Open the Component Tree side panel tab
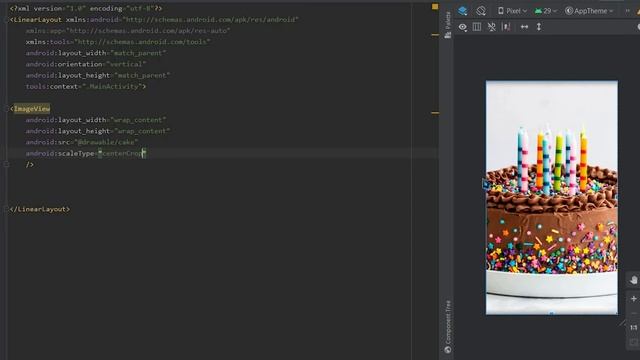 point(448,327)
